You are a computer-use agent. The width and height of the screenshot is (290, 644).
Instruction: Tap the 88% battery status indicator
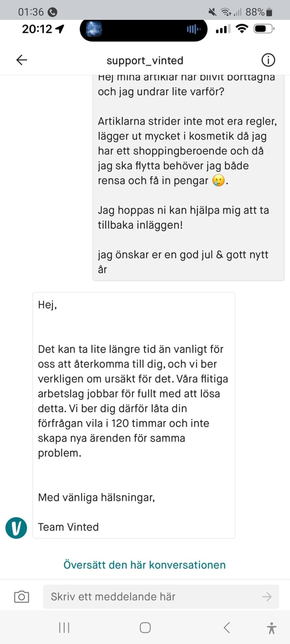coord(259,12)
